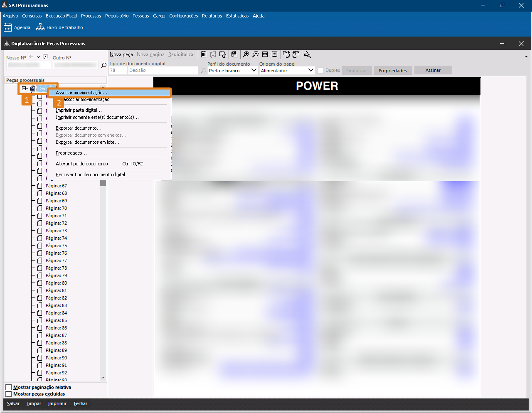This screenshot has width=532, height=413.
Task: Open the Perfil do documento dropdown
Action: coord(254,71)
